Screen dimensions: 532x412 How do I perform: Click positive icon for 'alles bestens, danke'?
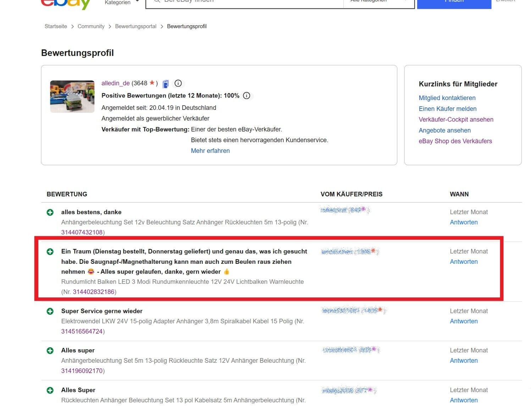coord(50,212)
